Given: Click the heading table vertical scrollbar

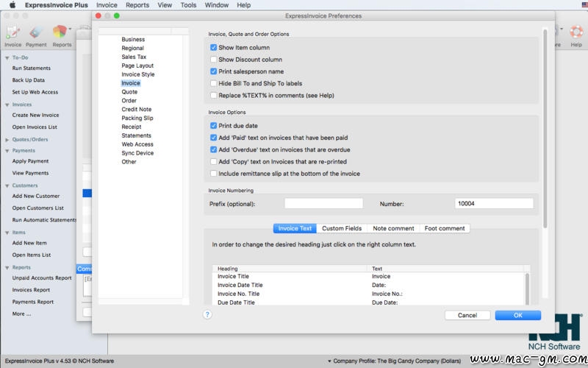Looking at the screenshot, I should [527, 289].
